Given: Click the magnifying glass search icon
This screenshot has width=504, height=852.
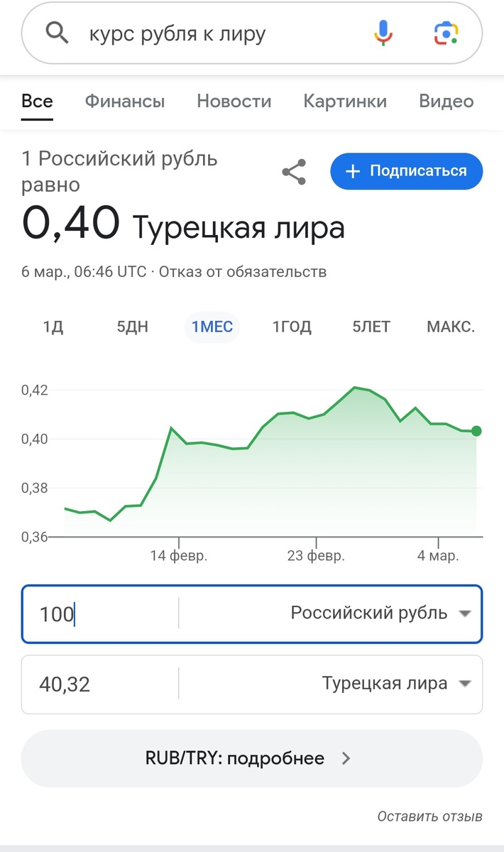Looking at the screenshot, I should tap(57, 32).
